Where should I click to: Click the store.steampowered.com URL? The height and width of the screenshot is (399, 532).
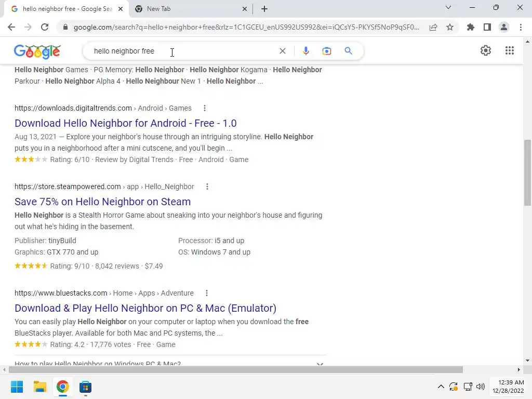pyautogui.click(x=68, y=187)
